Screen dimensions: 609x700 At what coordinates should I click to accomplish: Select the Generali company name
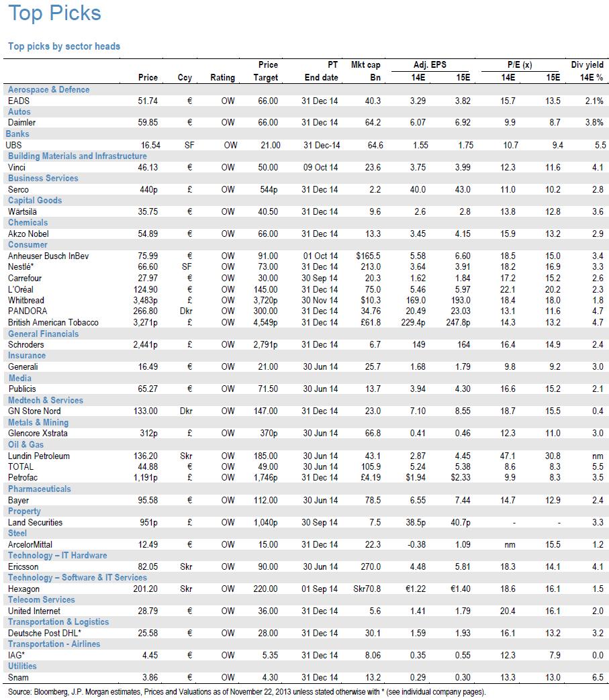click(x=23, y=367)
